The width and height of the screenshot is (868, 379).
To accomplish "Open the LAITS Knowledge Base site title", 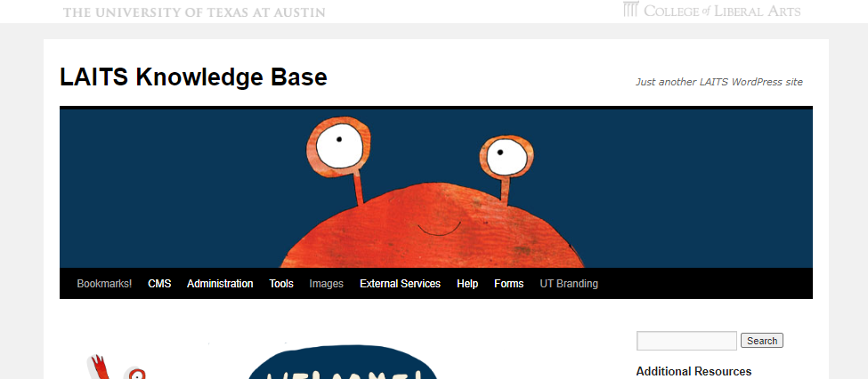I will click(x=193, y=77).
